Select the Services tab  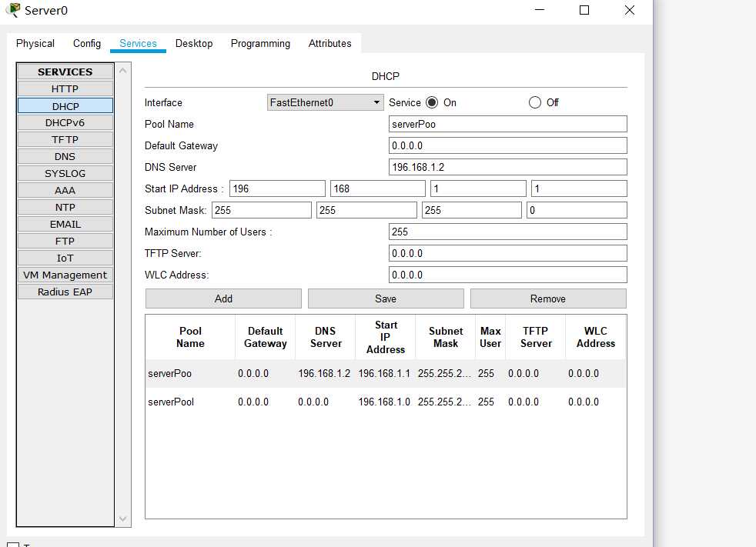(138, 43)
